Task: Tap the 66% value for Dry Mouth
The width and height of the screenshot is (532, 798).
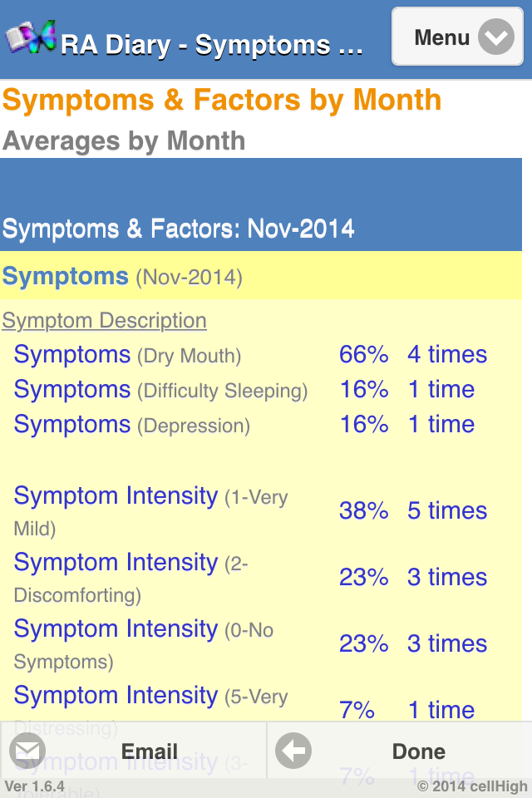Action: point(363,355)
